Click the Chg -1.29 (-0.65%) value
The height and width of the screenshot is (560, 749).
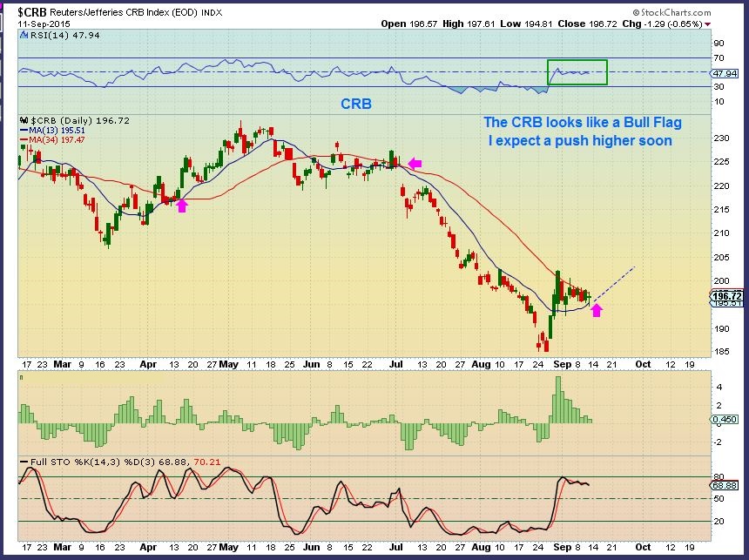pos(662,24)
